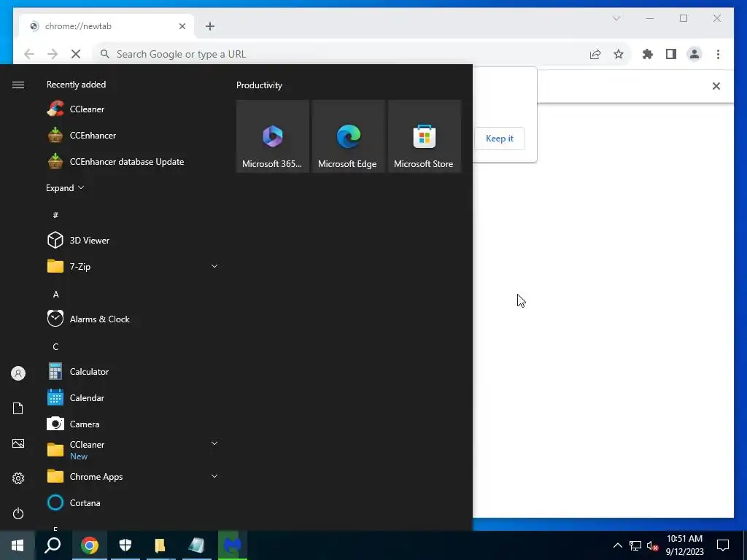This screenshot has width=747, height=560.
Task: Open the muted volume tray icon
Action: [x=652, y=545]
